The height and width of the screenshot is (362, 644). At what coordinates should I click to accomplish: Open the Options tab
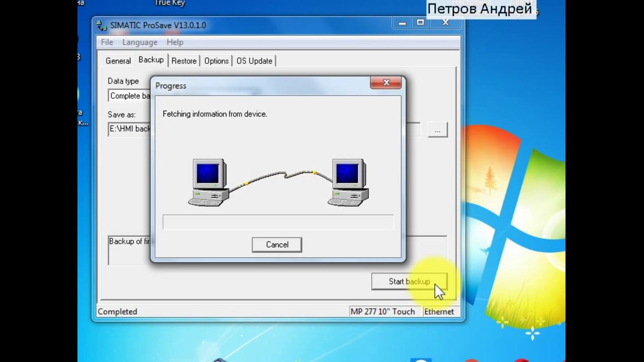pyautogui.click(x=216, y=61)
